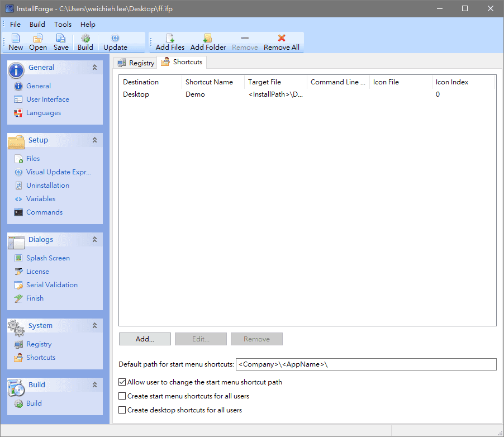
Task: Click the Files sidebar icon
Action: coord(18,159)
